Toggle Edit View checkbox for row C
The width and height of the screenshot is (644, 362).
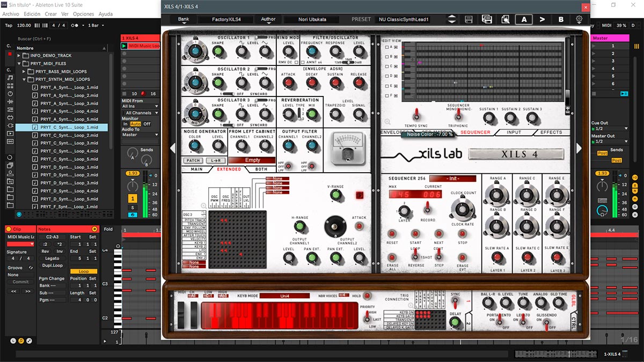click(x=387, y=67)
